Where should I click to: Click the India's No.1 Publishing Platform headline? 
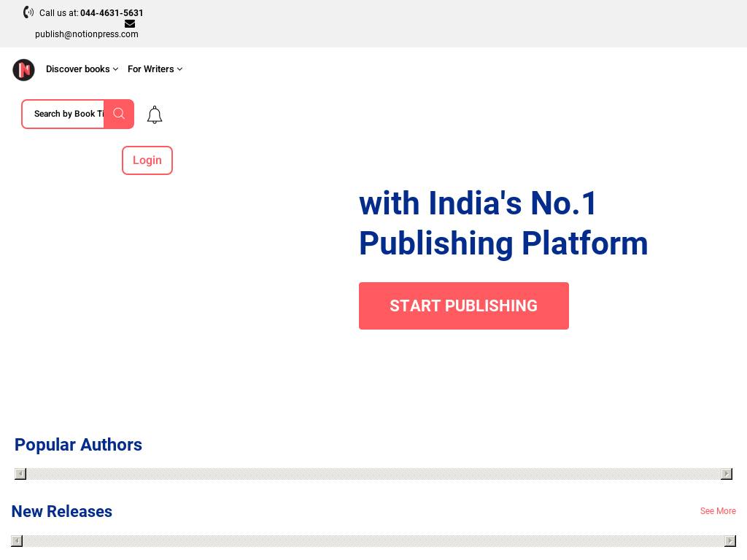[x=503, y=223]
